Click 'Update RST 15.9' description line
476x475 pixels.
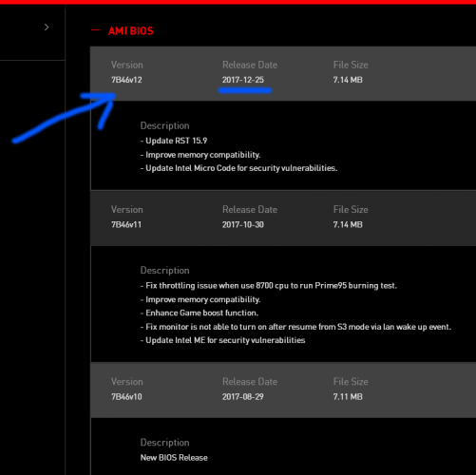174,141
